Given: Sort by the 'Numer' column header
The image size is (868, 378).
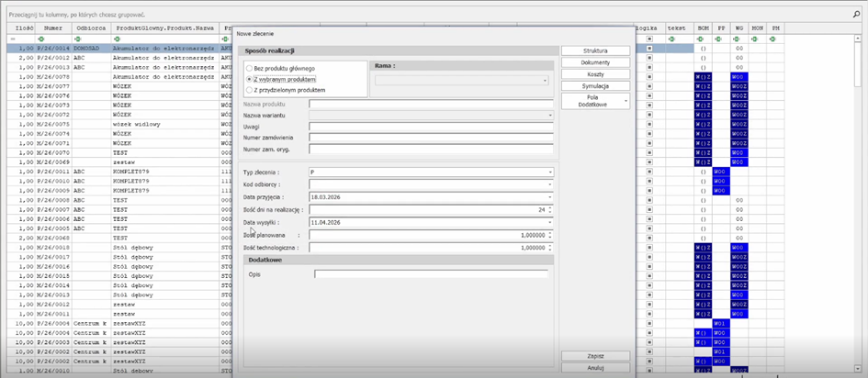Looking at the screenshot, I should point(52,28).
